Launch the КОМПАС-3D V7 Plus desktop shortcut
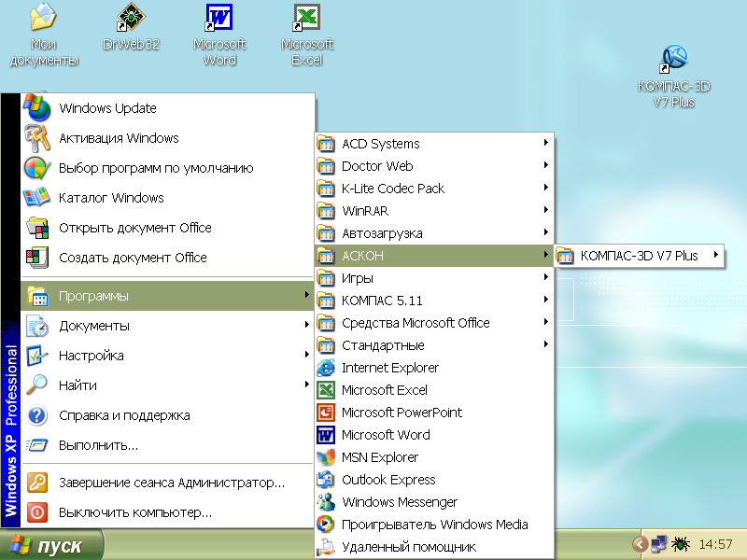This screenshot has height=560, width=747. 673,77
